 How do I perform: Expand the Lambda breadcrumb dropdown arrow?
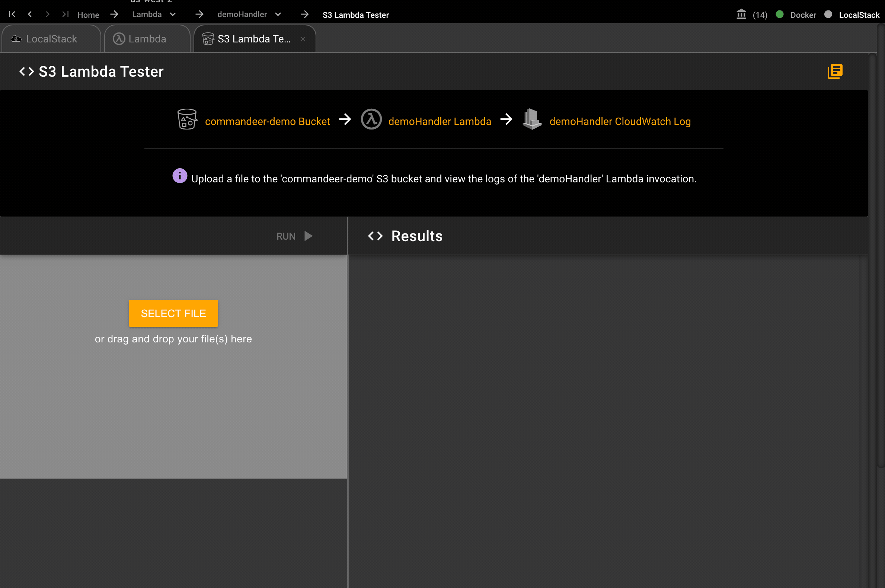173,14
